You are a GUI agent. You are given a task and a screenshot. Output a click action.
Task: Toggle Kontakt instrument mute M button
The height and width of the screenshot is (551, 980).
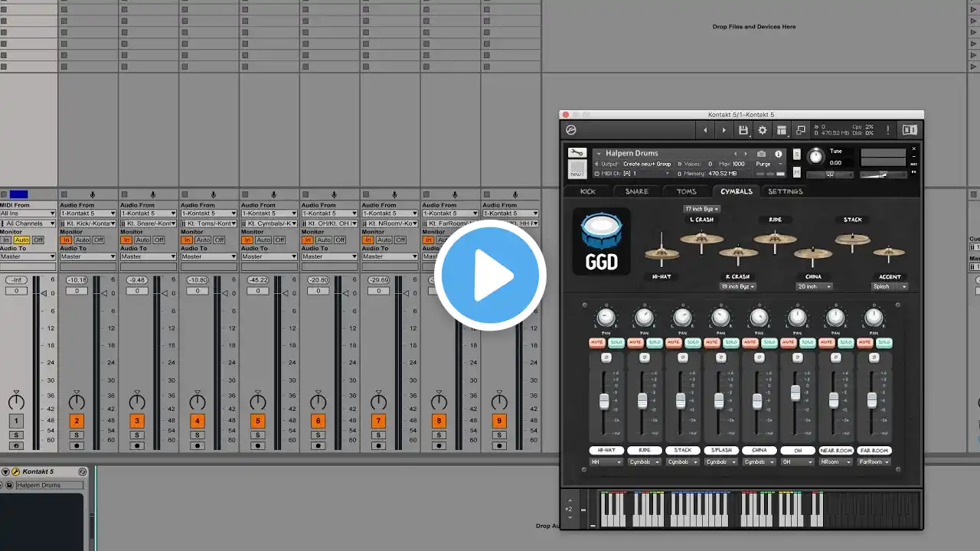(x=797, y=171)
